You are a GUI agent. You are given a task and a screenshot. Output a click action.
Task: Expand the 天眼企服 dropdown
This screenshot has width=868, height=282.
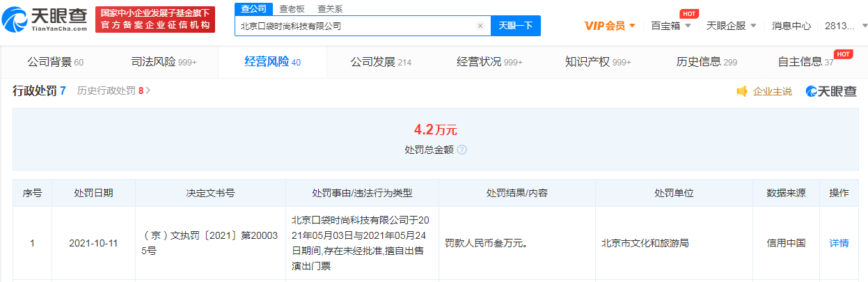pyautogui.click(x=731, y=26)
